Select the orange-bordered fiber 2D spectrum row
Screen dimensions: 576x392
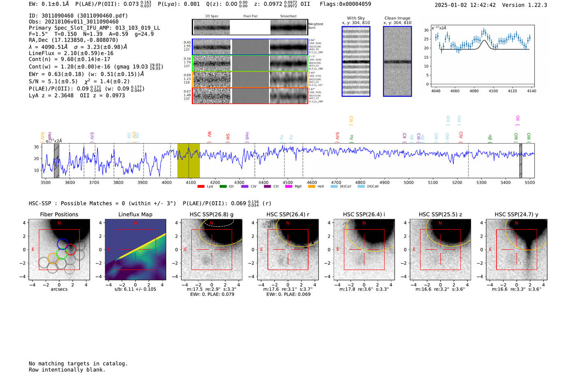click(250, 79)
